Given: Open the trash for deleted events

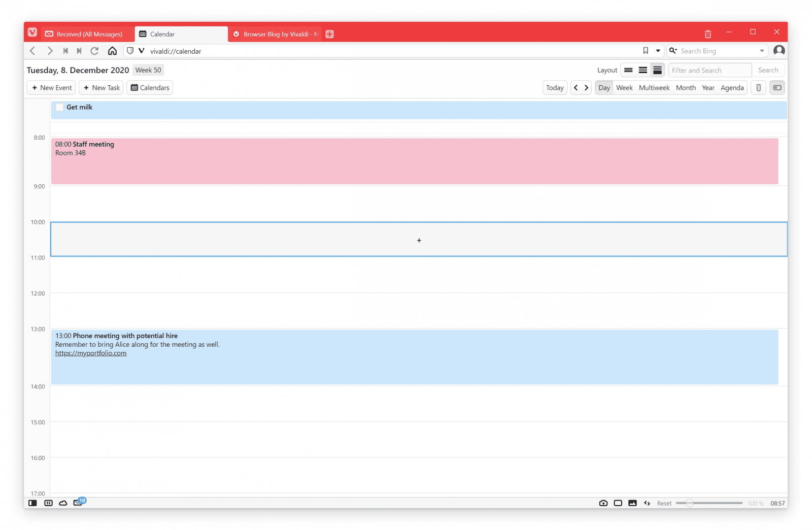Looking at the screenshot, I should point(758,87).
